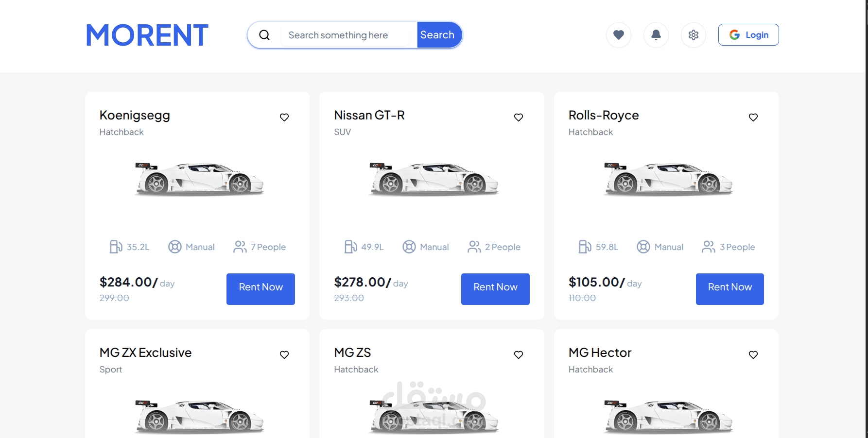Click the steering wheel icon on Koenigsegg card

[x=175, y=247]
